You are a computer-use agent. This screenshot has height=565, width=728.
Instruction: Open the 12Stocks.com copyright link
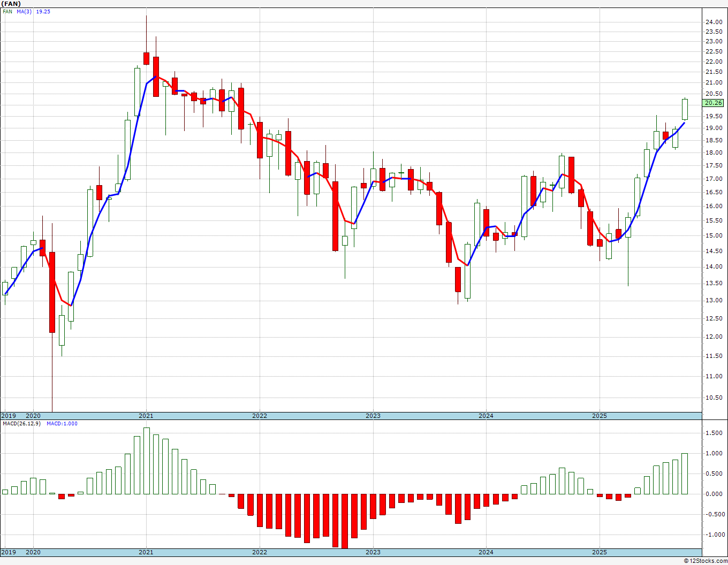click(x=704, y=560)
